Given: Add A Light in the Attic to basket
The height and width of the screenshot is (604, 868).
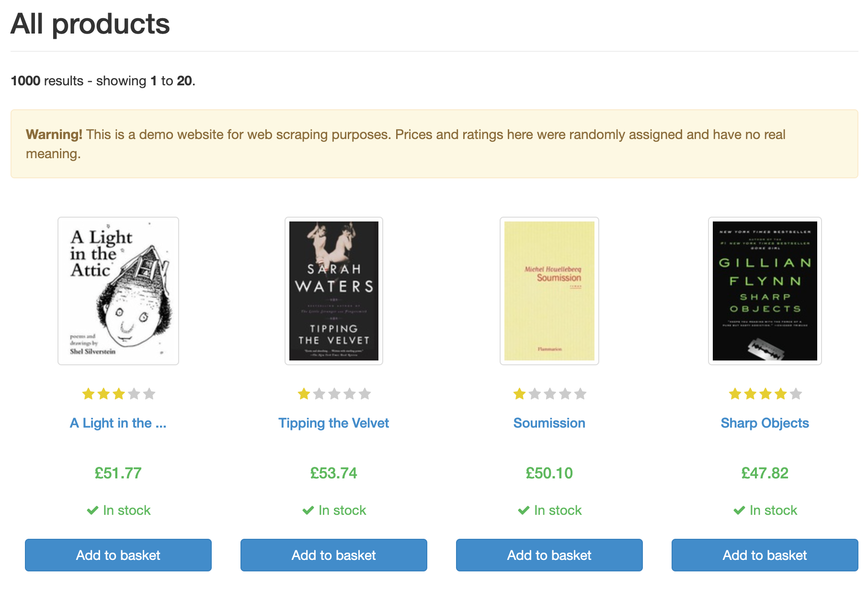Looking at the screenshot, I should 118,555.
